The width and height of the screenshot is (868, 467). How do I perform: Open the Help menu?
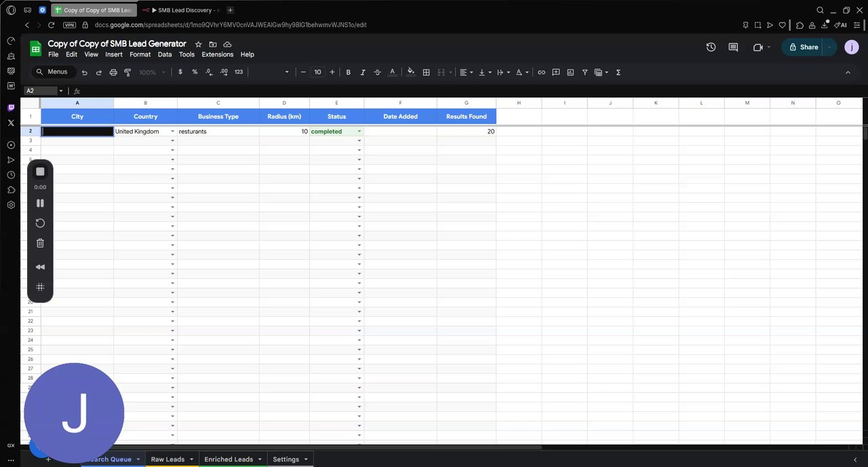coord(248,54)
